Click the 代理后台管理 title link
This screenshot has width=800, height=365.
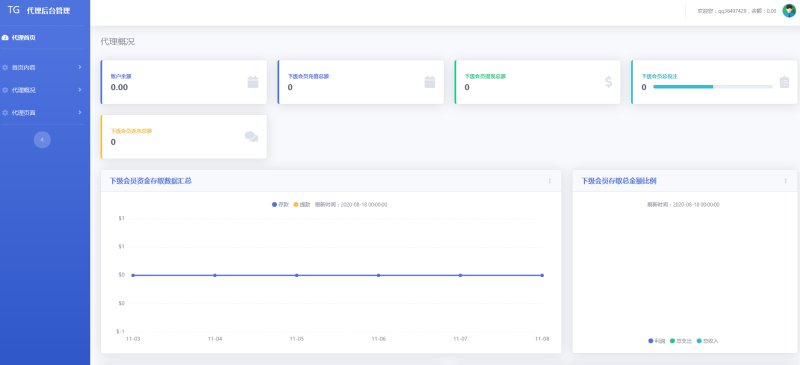[48, 11]
